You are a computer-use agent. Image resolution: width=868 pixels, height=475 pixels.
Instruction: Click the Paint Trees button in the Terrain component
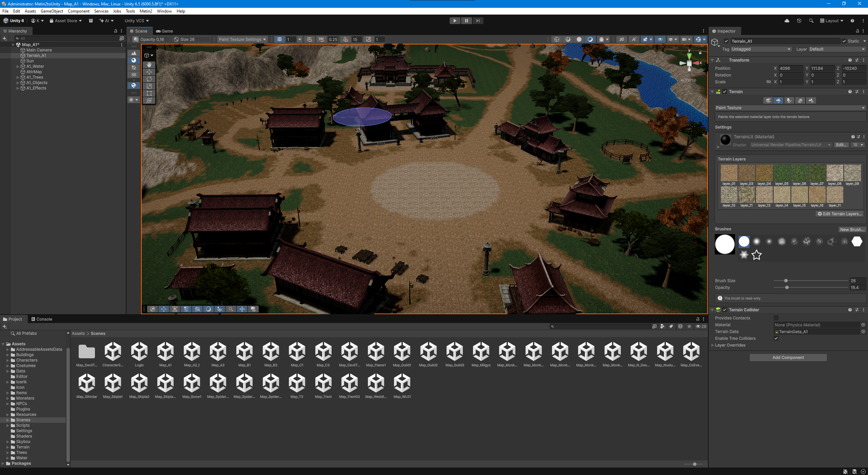[x=789, y=100]
